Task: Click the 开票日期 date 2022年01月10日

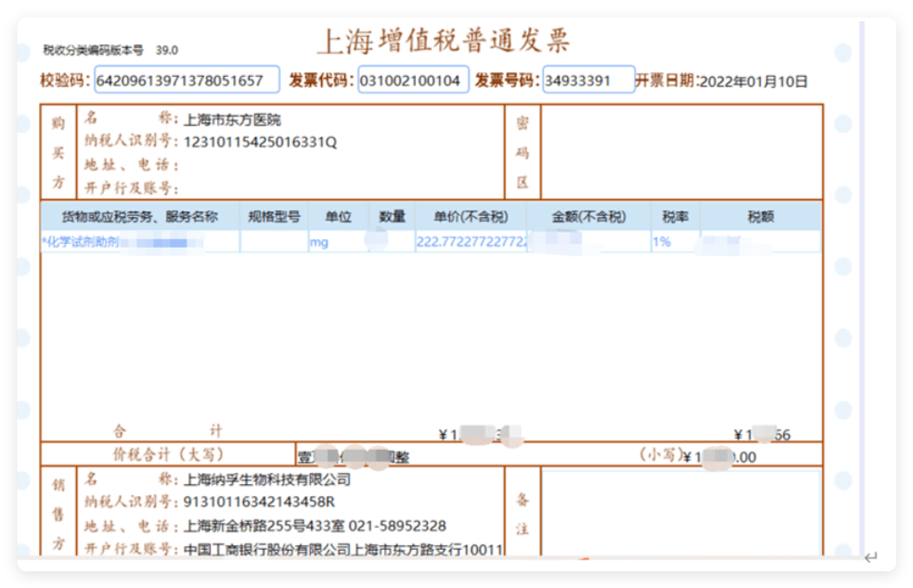Action: pos(753,82)
